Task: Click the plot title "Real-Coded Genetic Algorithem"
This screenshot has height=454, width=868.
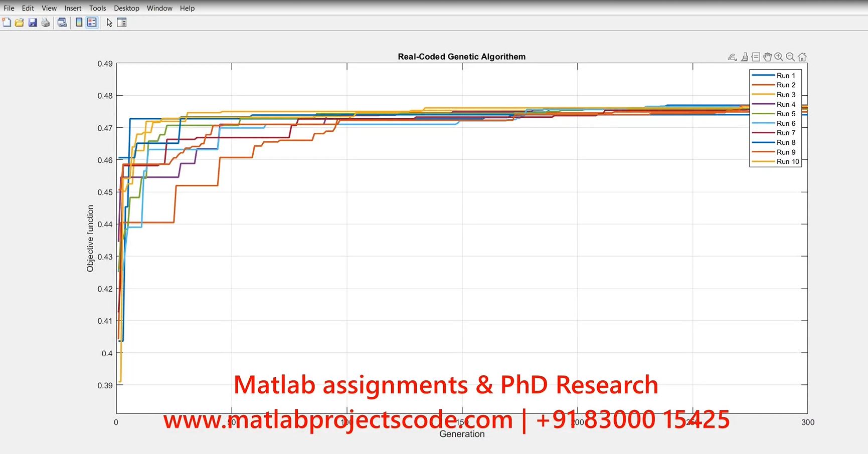Action: click(x=462, y=57)
